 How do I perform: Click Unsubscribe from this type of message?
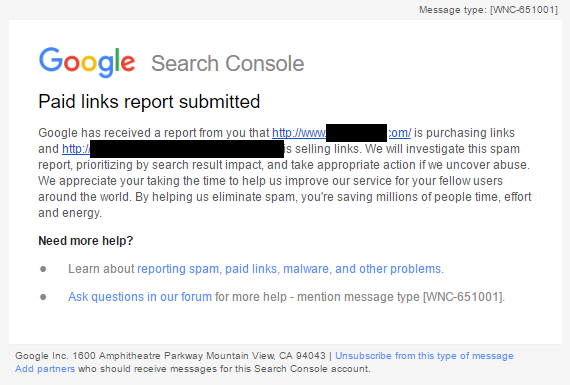pyautogui.click(x=424, y=356)
